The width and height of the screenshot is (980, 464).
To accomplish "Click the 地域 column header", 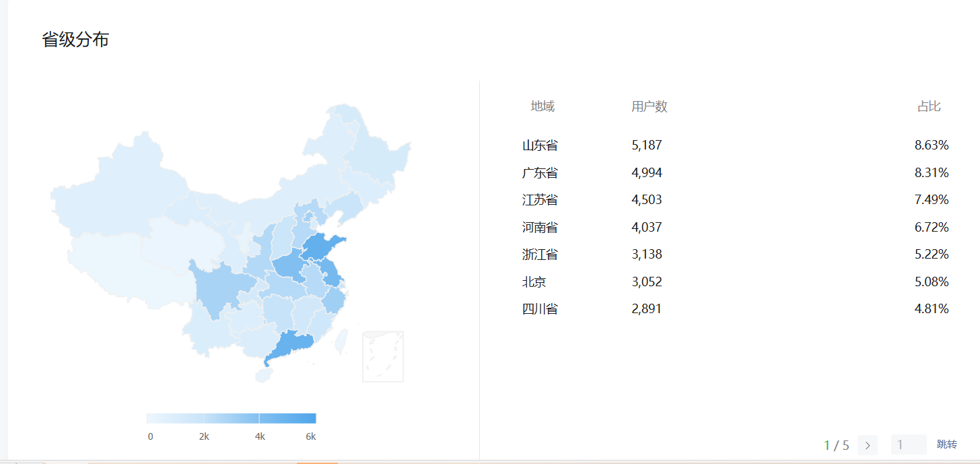I will point(542,106).
